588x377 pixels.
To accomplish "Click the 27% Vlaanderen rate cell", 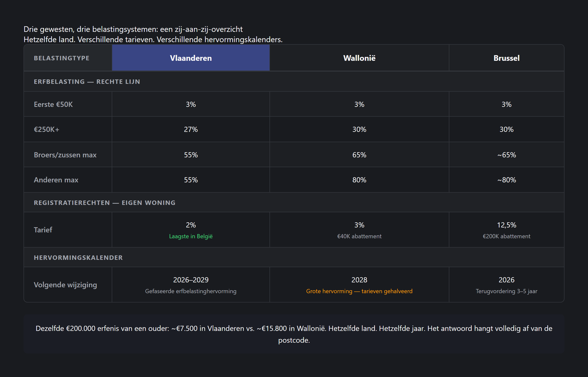I will click(x=191, y=129).
